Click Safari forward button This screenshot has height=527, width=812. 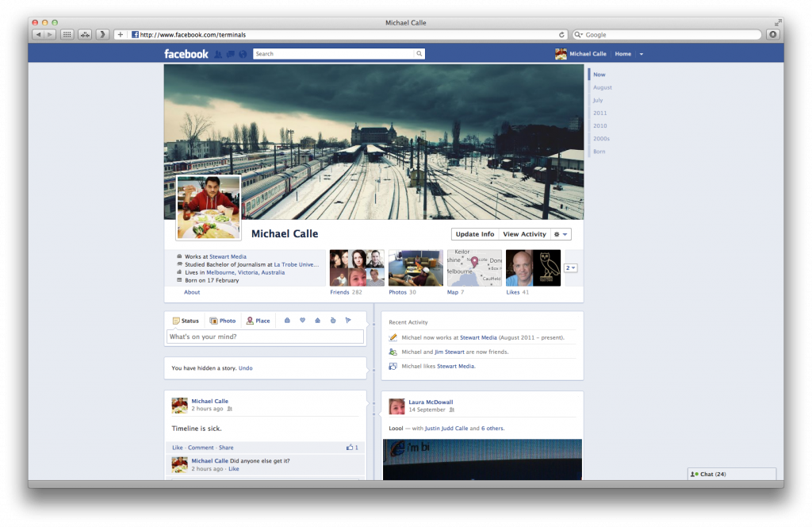(x=50, y=35)
